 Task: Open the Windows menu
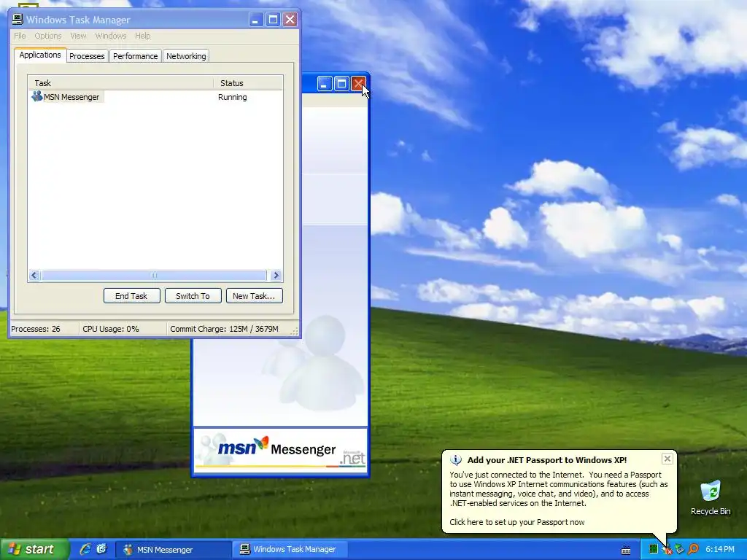[111, 36]
